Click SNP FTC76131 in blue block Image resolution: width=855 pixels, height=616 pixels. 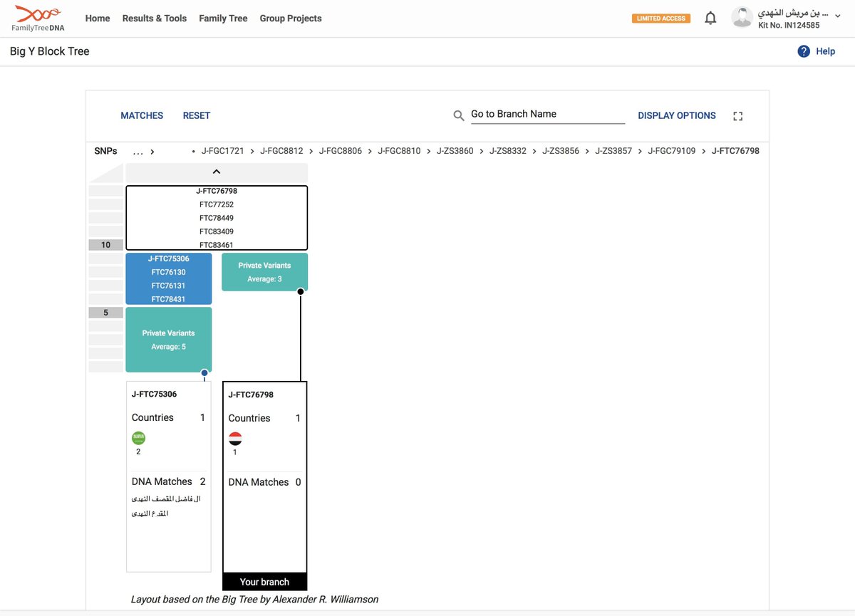[168, 286]
